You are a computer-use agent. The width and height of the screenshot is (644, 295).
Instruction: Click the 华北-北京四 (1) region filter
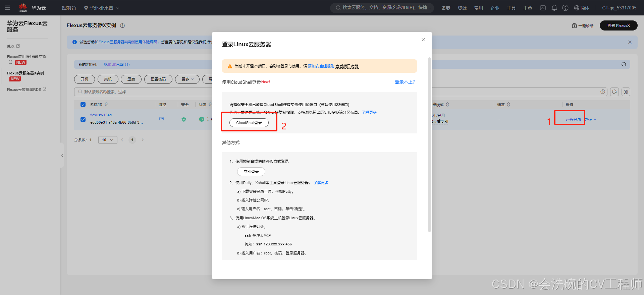click(116, 64)
